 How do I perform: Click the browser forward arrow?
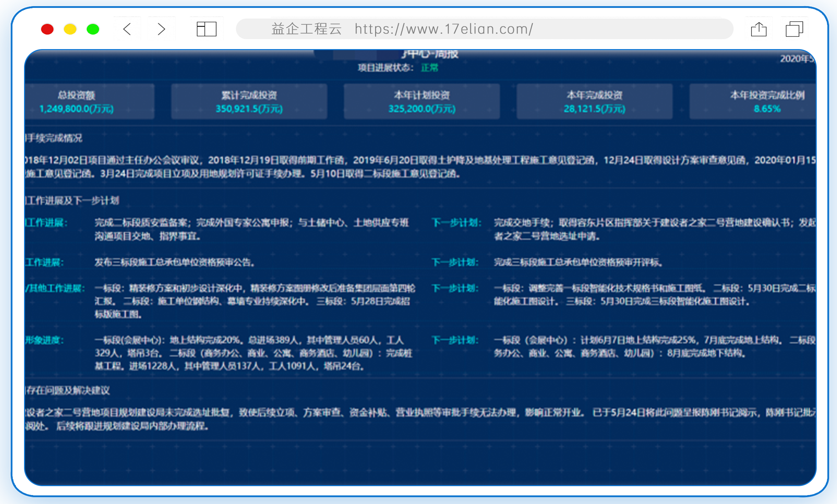point(161,29)
